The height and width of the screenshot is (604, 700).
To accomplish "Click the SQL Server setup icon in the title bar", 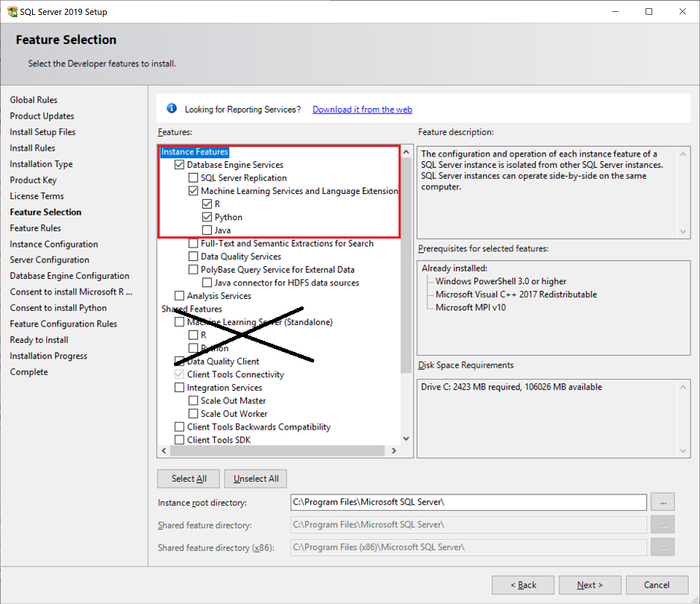I will pos(10,11).
